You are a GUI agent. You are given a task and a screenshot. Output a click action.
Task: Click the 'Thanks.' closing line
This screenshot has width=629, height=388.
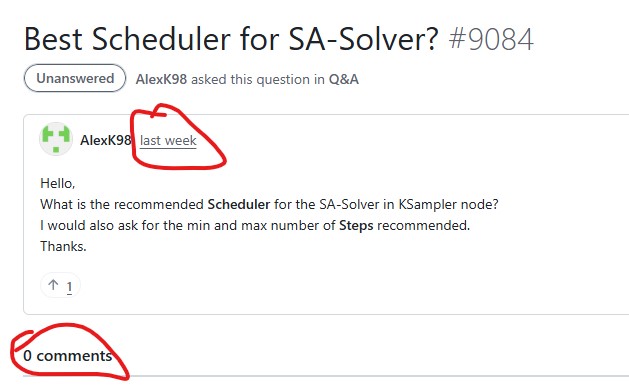coord(63,246)
